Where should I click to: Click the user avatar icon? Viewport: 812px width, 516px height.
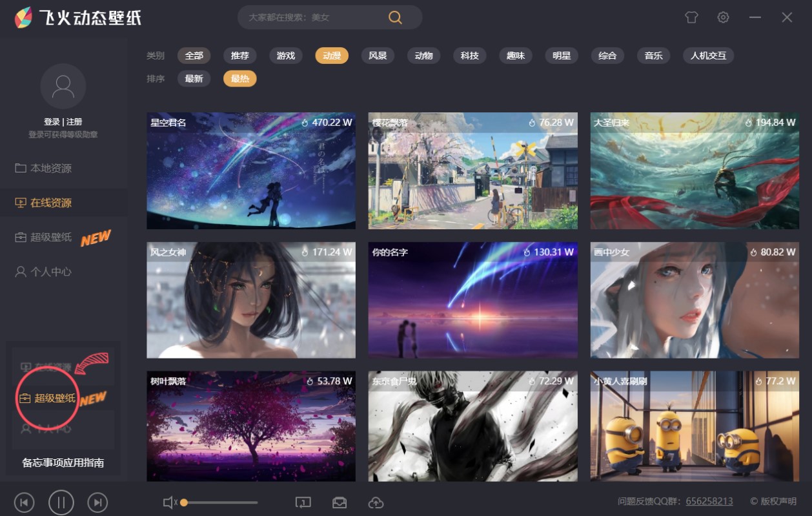63,86
